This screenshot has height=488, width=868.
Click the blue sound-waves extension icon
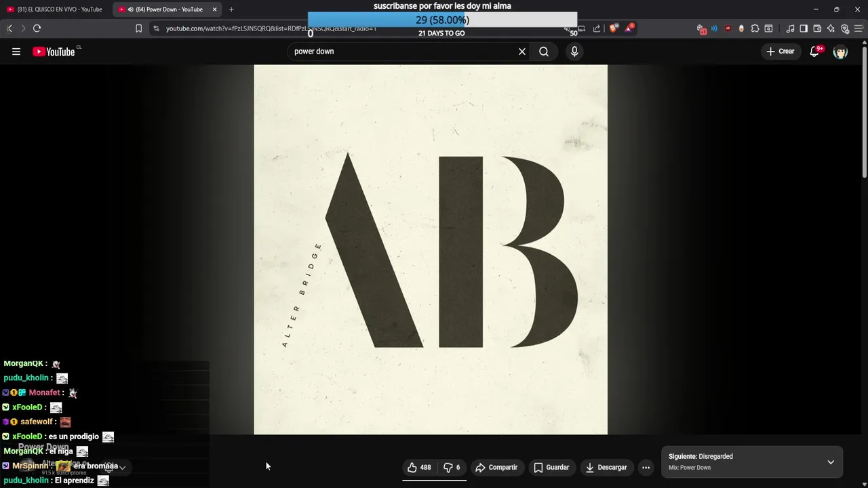click(x=714, y=28)
